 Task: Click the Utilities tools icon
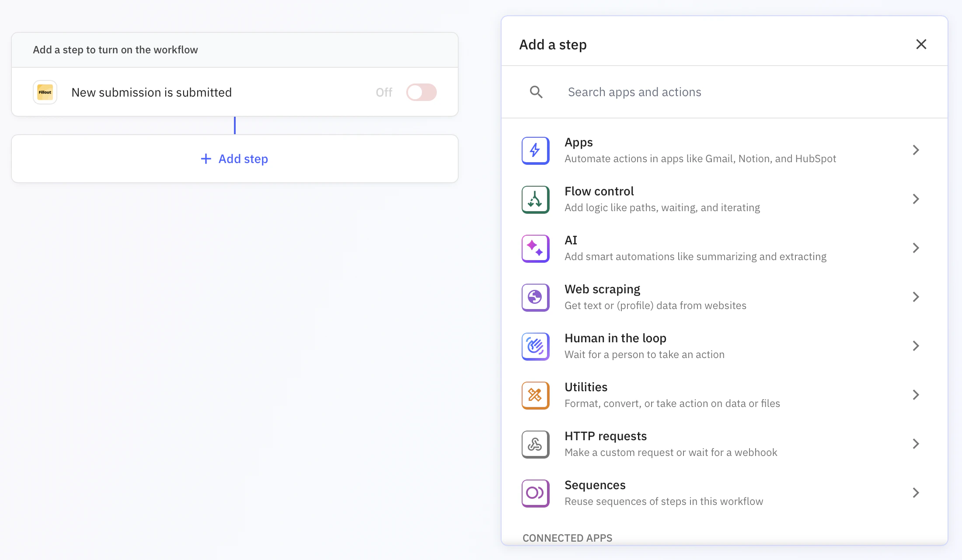tap(535, 395)
